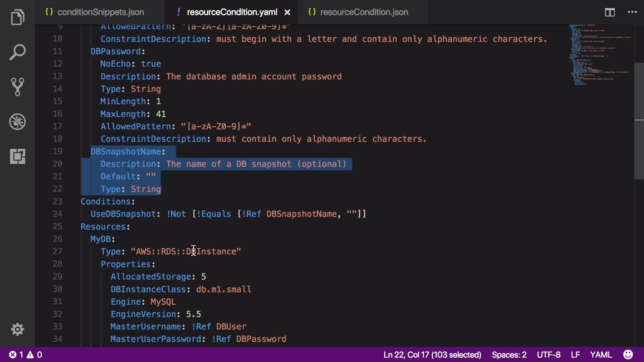Go to line via Ln 22 indicator

tap(432, 355)
